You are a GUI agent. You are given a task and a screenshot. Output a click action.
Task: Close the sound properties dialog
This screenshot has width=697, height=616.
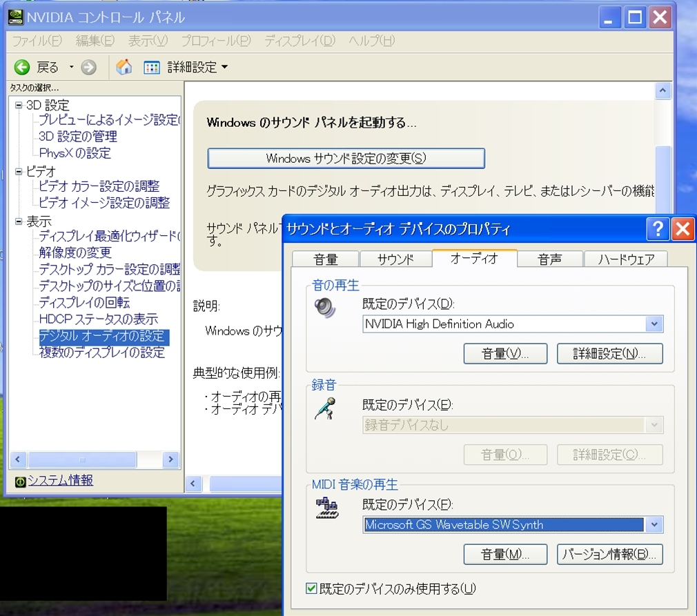[683, 229]
